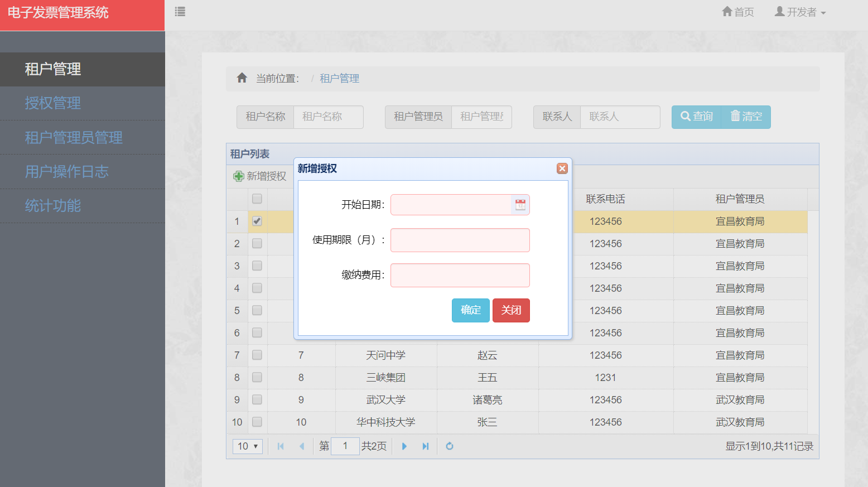
Task: Click the 联系电话 column header
Action: point(606,199)
